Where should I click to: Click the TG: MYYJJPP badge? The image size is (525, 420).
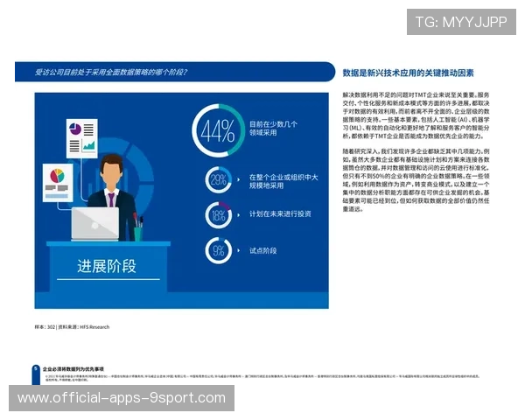coord(461,22)
